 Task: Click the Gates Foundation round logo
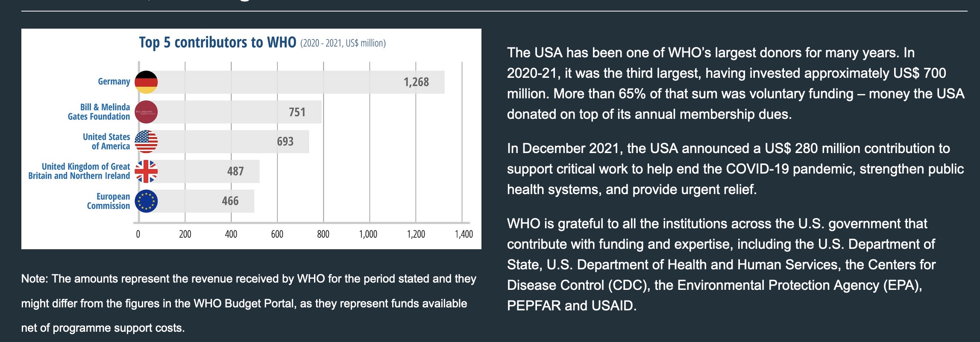pos(146,112)
